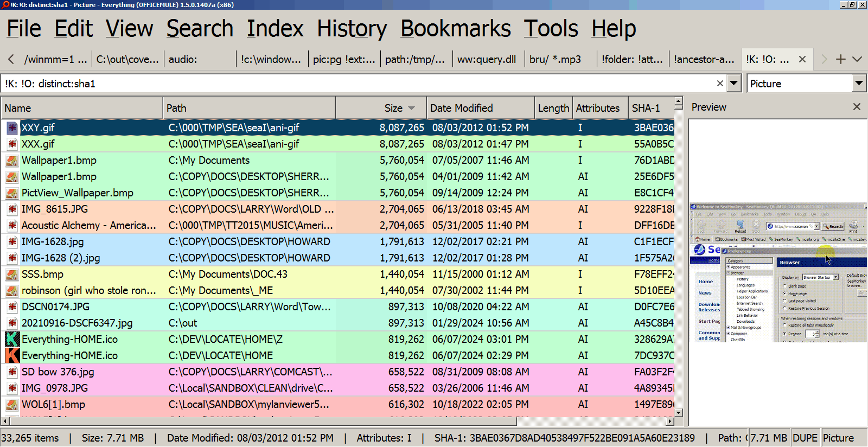Image resolution: width=868 pixels, height=447 pixels.
Task: Switch to the 'pic:pg !ext:' tab
Action: [x=344, y=59]
